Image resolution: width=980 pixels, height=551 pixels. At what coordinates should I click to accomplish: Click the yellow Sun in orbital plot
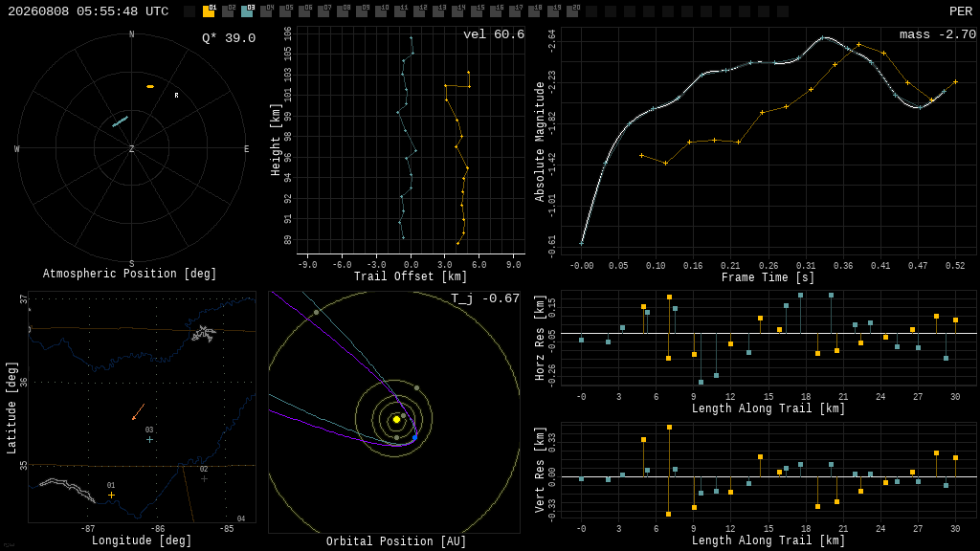pyautogui.click(x=396, y=419)
